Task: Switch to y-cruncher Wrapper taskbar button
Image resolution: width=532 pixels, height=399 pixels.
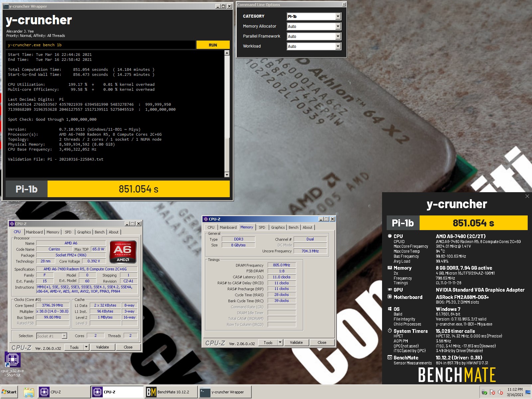Action: [x=225, y=392]
